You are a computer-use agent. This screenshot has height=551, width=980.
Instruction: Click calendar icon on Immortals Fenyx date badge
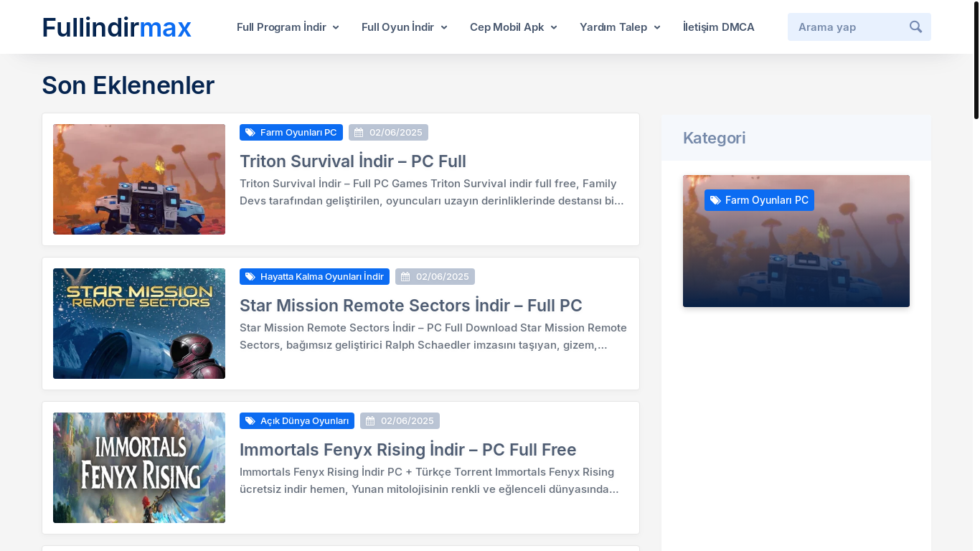[370, 421]
